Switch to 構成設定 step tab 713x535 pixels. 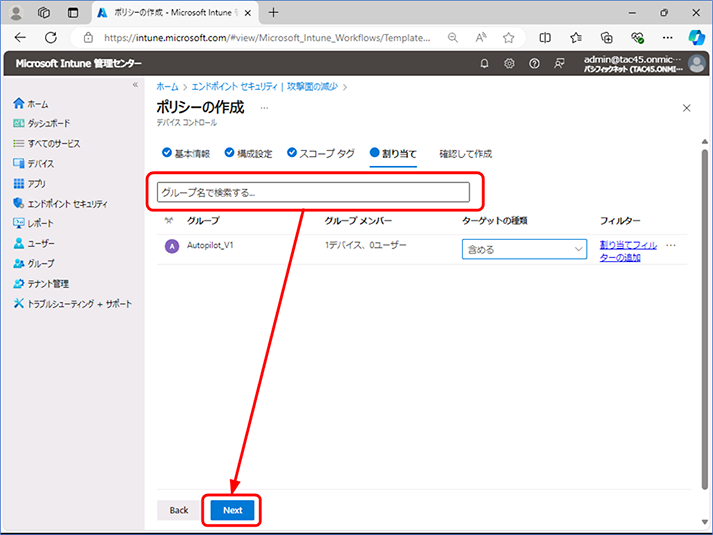pos(248,154)
